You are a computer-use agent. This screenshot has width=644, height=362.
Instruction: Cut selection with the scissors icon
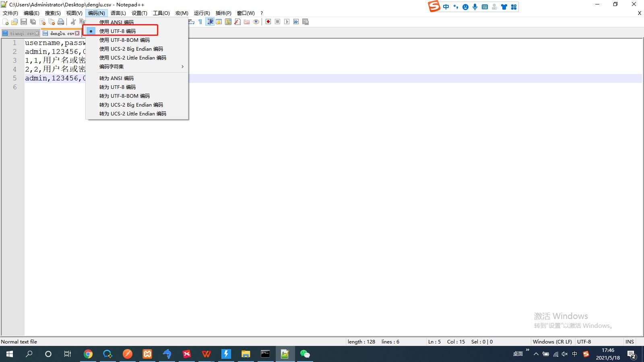(73, 22)
